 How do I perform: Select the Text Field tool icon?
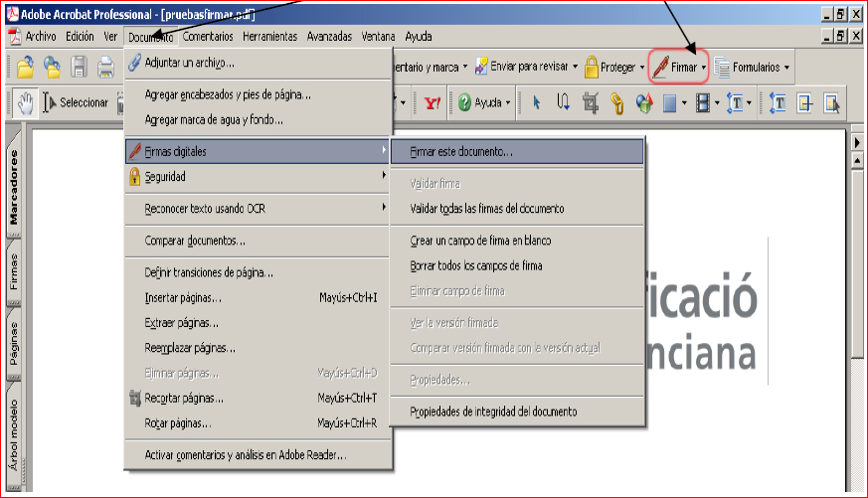coord(735,103)
